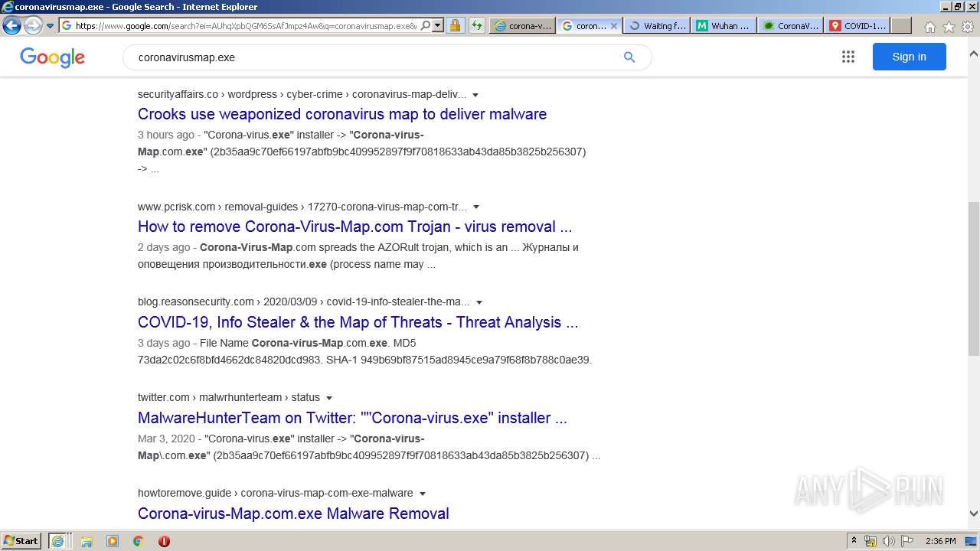Switch to the 'COVID-1...' tab
980x551 pixels.
tap(857, 25)
